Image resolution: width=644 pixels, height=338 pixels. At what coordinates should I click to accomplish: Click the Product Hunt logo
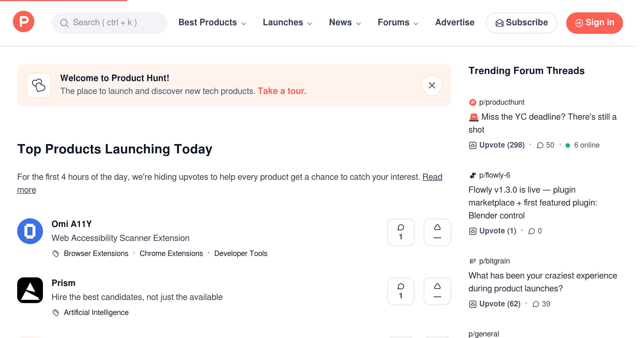pos(24,22)
